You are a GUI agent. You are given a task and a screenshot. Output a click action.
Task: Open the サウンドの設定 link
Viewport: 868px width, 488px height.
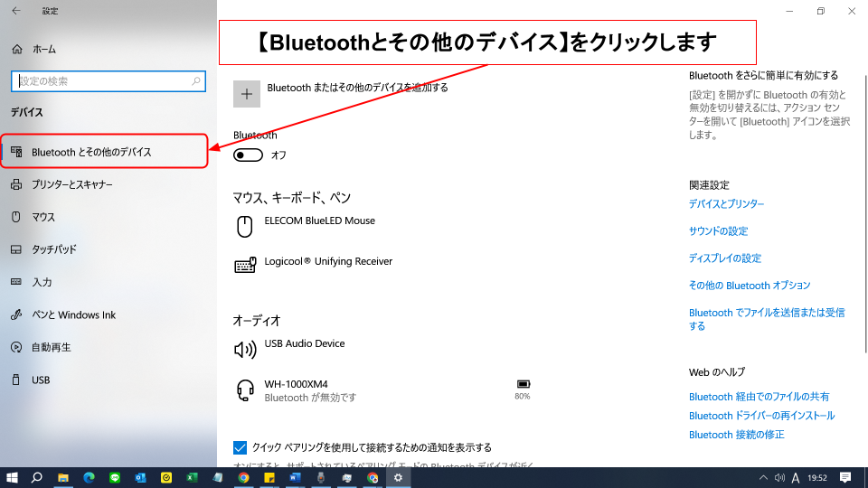click(x=718, y=231)
